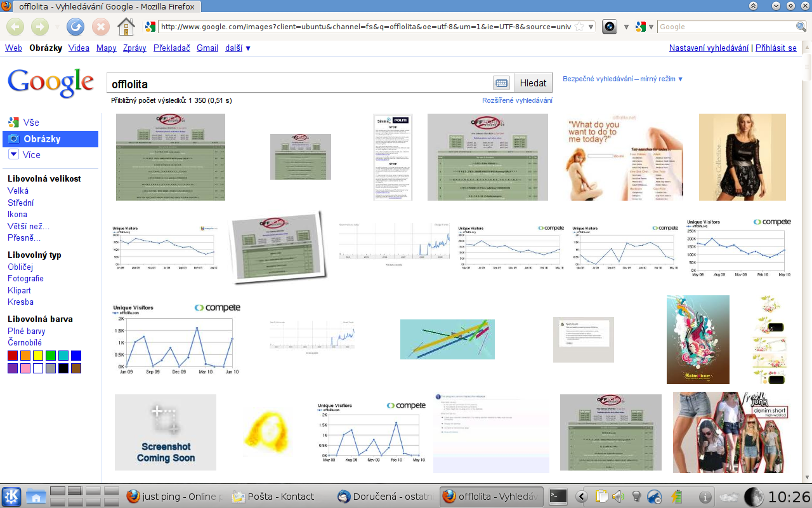Image resolution: width=812 pixels, height=508 pixels.
Task: Click the Firefox toolbar Google search box
Action: [726, 27]
